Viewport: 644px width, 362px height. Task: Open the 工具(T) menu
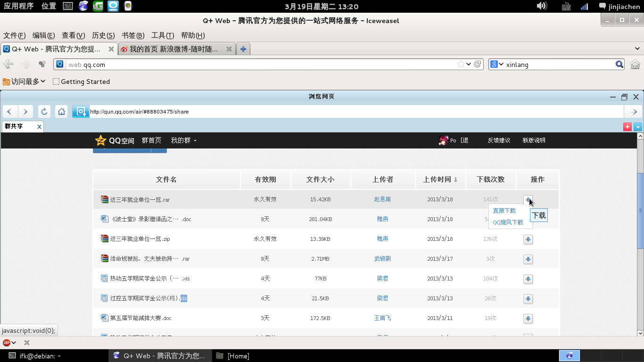(x=163, y=35)
